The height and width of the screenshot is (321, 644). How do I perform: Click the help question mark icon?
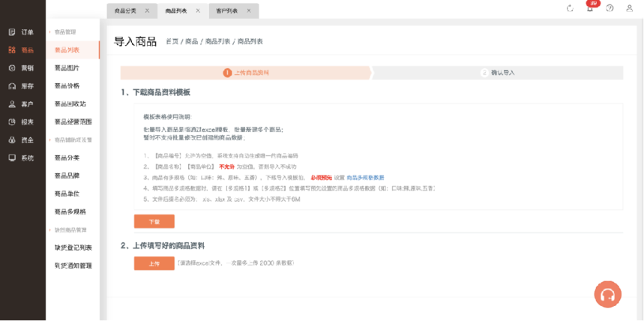610,8
